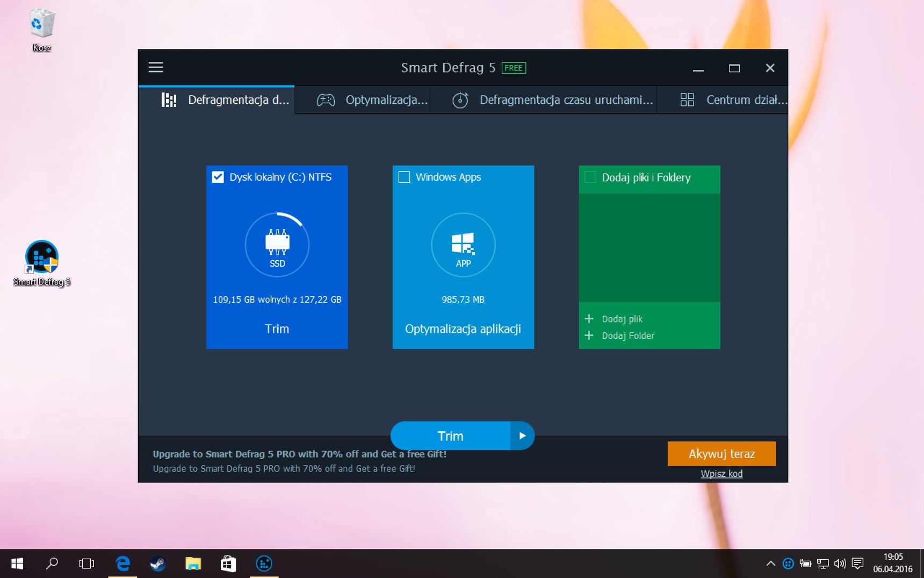
Task: Maximize the Smart Defrag window
Action: tap(734, 68)
